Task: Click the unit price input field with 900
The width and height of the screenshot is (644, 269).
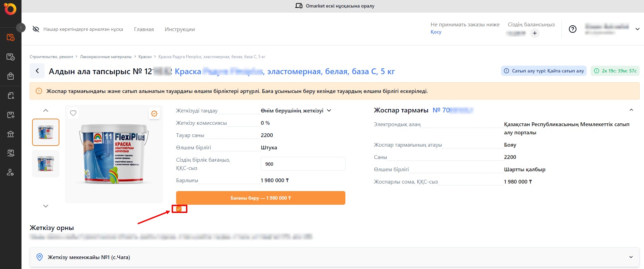Action: 303,164
